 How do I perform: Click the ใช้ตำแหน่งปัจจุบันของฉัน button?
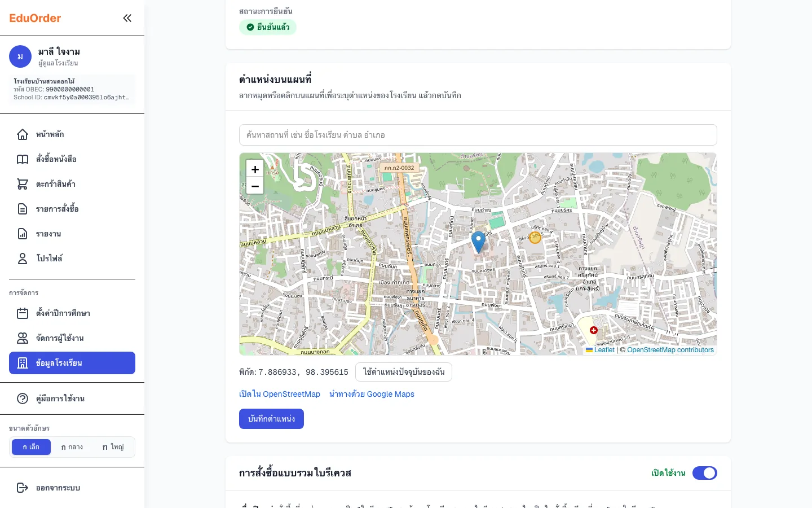(x=404, y=372)
